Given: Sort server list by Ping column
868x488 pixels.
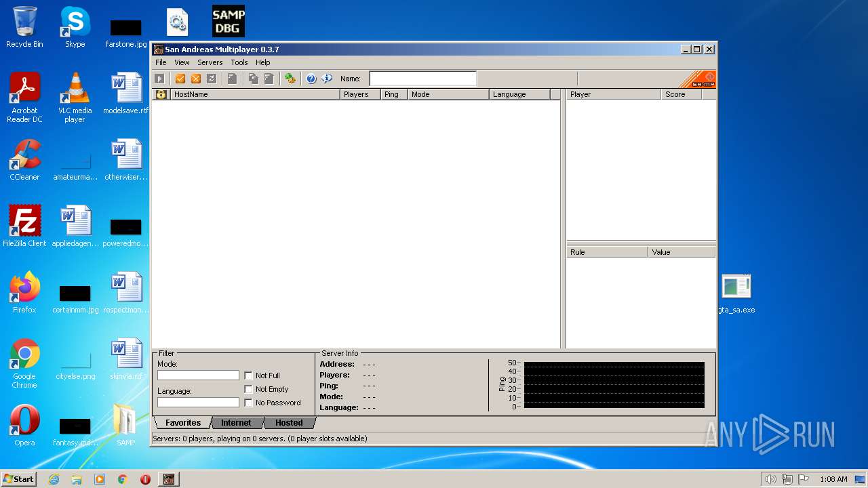Looking at the screenshot, I should pos(394,94).
